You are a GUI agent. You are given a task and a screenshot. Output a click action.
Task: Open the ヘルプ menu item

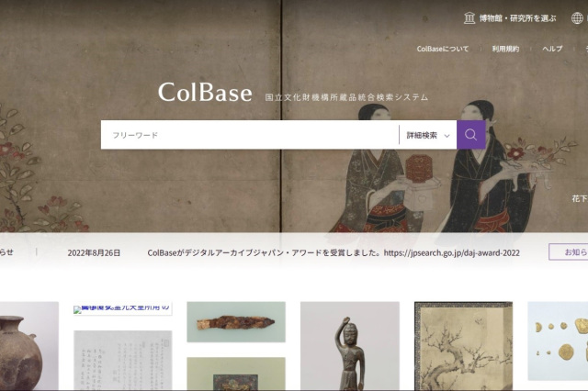click(x=552, y=49)
